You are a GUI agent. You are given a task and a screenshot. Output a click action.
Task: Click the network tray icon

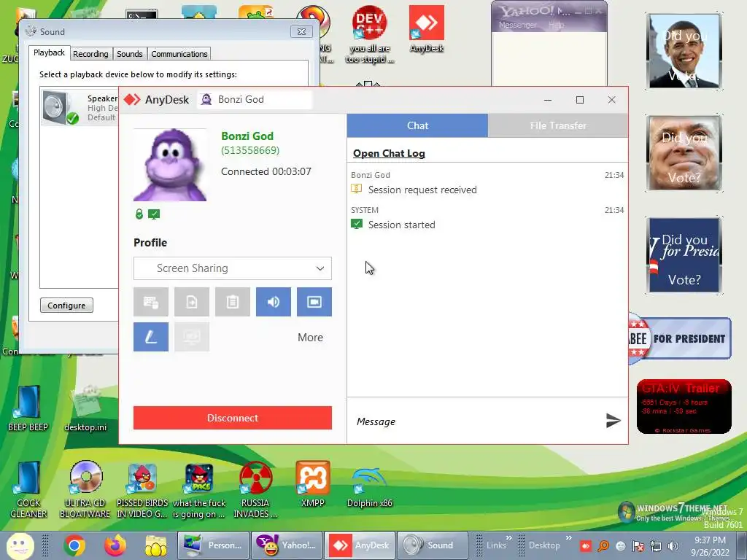[656, 546]
